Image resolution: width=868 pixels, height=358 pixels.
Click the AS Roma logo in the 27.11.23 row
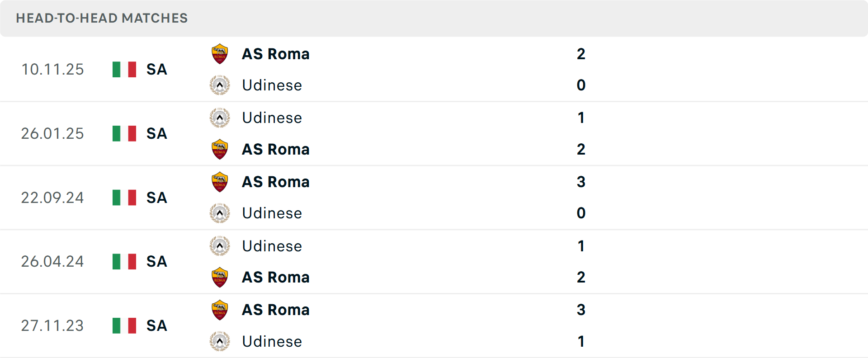click(220, 310)
